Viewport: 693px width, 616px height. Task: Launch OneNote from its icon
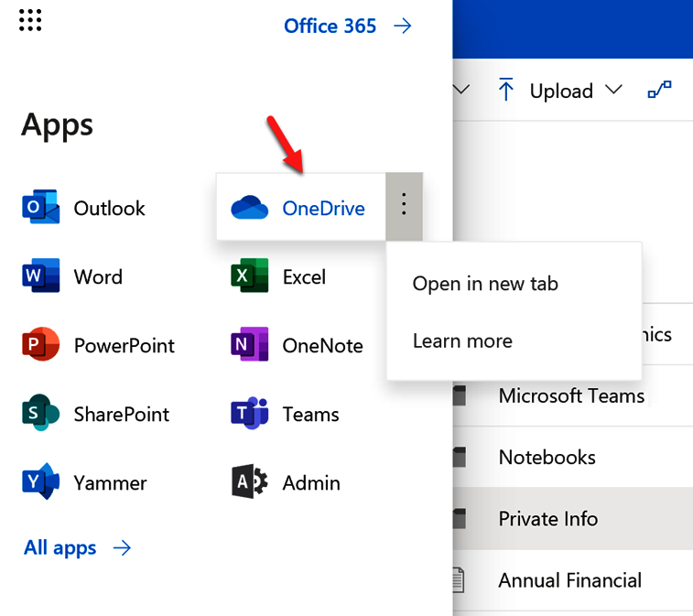point(249,344)
